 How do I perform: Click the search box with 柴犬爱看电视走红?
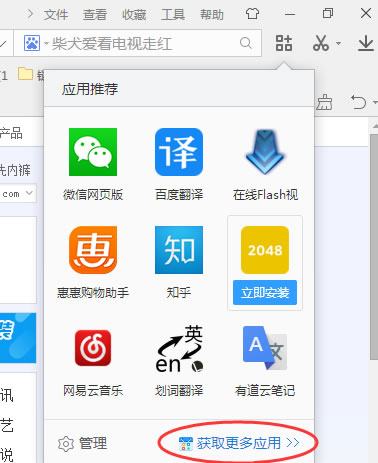[x=137, y=43]
